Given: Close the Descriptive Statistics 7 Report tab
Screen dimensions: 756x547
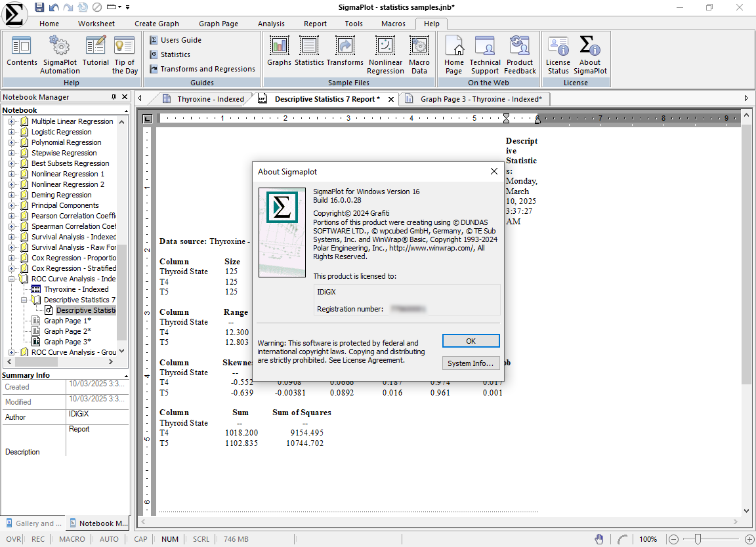Looking at the screenshot, I should tap(391, 99).
